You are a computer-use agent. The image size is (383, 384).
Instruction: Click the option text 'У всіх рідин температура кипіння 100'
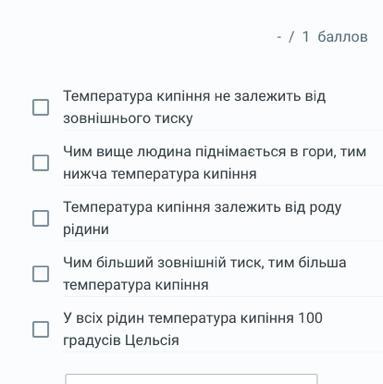(x=193, y=318)
